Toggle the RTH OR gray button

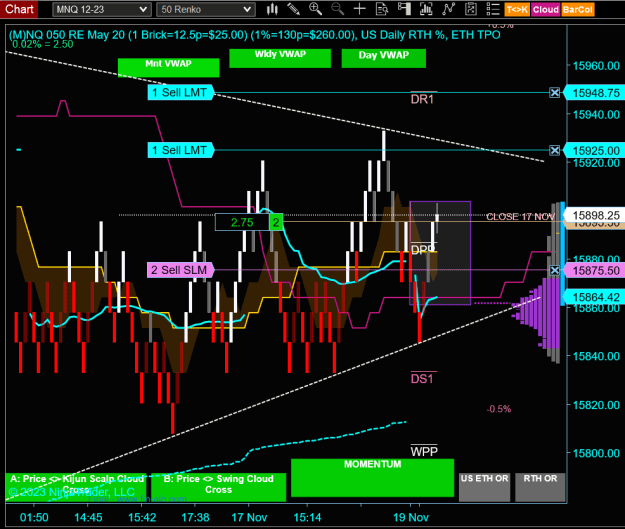point(540,487)
